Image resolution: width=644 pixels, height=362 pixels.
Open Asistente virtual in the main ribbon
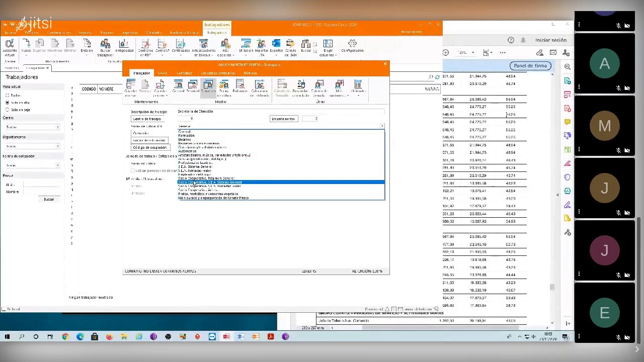pyautogui.click(x=10, y=48)
